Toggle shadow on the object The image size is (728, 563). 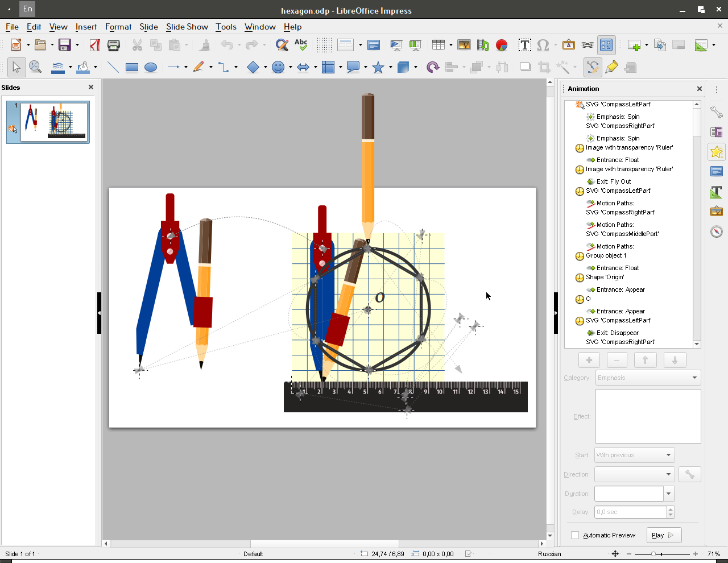(x=526, y=67)
